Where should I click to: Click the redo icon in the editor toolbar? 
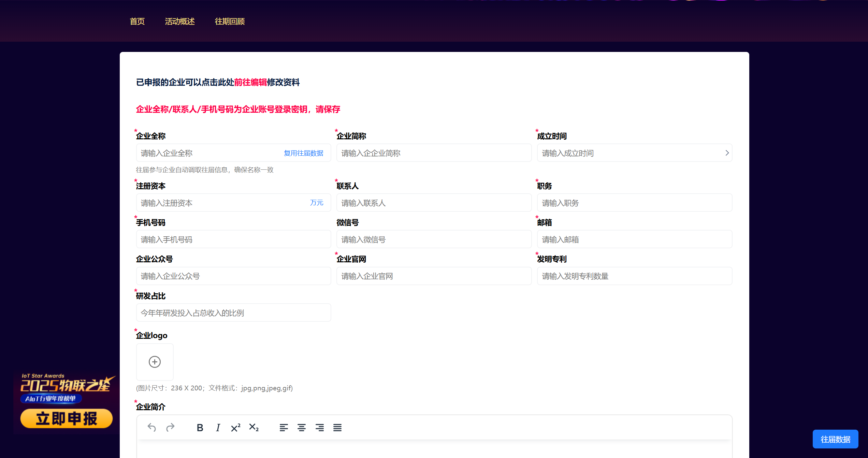170,427
